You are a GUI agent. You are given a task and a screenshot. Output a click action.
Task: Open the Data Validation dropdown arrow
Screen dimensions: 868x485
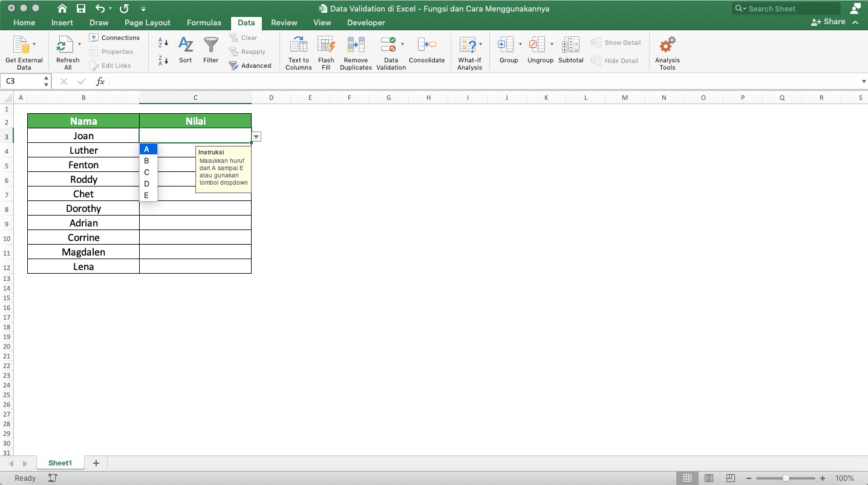[x=402, y=44]
